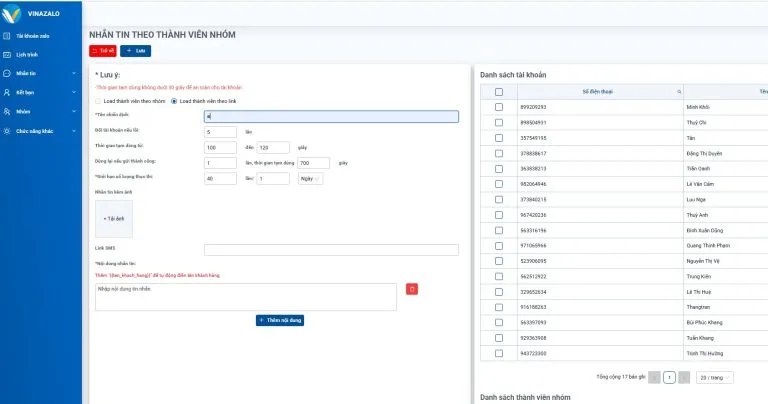This screenshot has height=404, width=768.
Task: Open the Ngày unit dropdown
Action: pos(310,179)
